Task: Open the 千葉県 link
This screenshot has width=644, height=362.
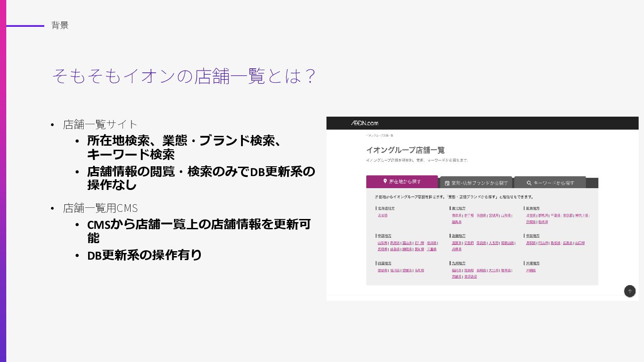Action: click(555, 215)
